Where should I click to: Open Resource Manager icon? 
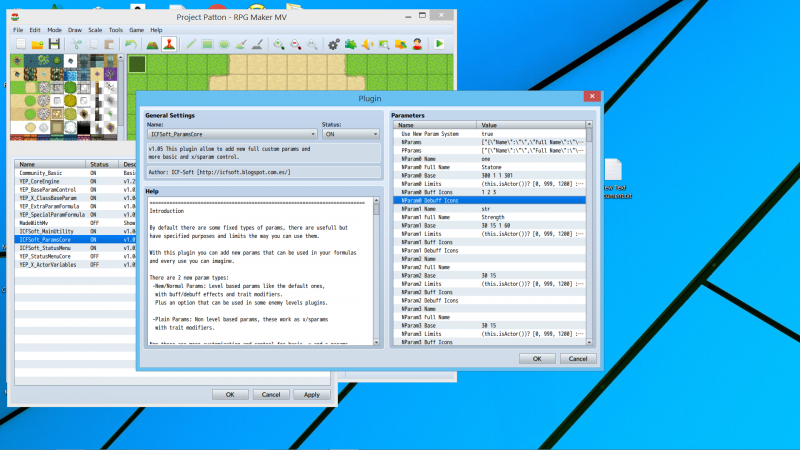pos(401,44)
